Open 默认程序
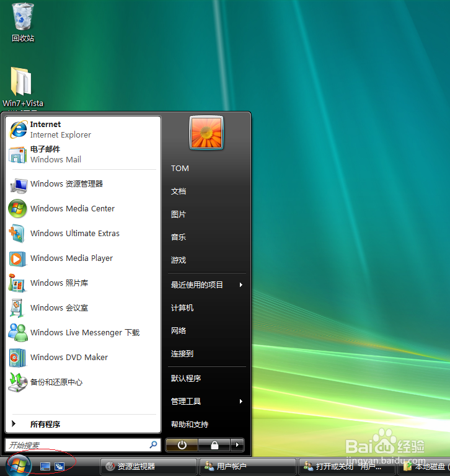This screenshot has height=476, width=450. (x=186, y=378)
